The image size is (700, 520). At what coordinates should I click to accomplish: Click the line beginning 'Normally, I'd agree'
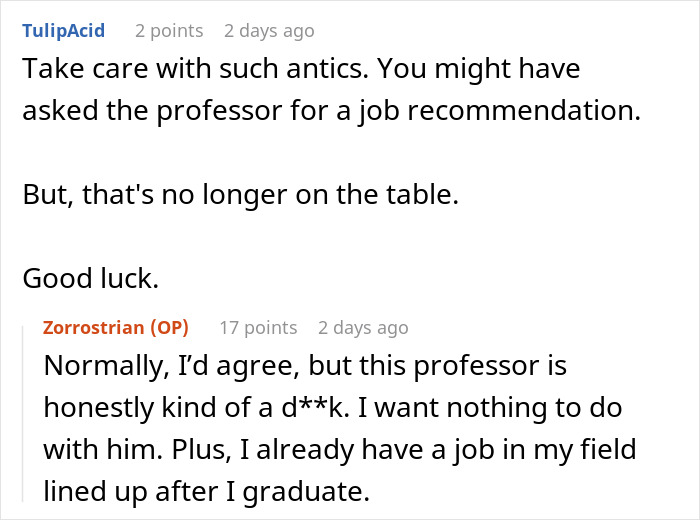point(305,366)
